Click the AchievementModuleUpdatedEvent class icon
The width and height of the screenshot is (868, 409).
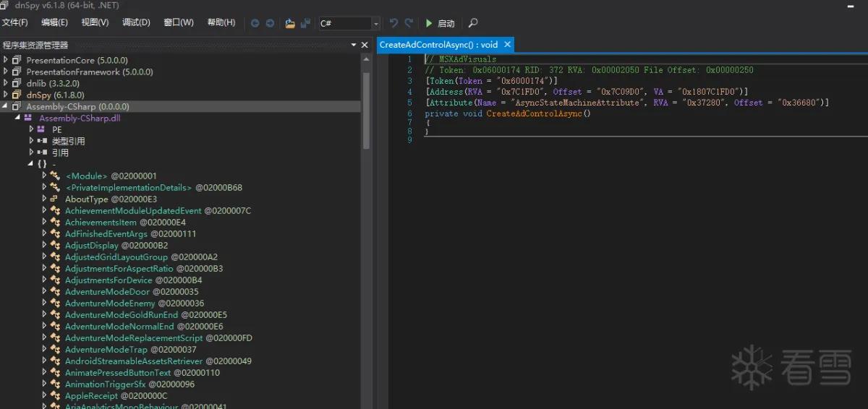coord(56,210)
